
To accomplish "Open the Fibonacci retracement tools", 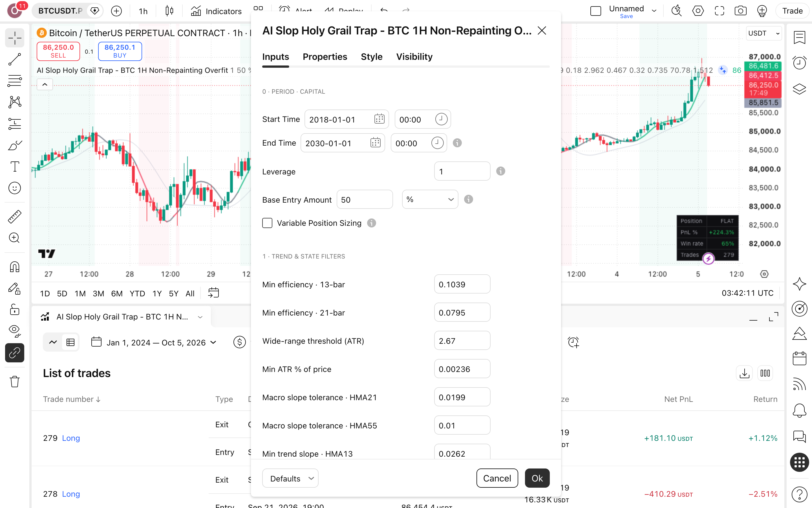I will click(x=14, y=81).
